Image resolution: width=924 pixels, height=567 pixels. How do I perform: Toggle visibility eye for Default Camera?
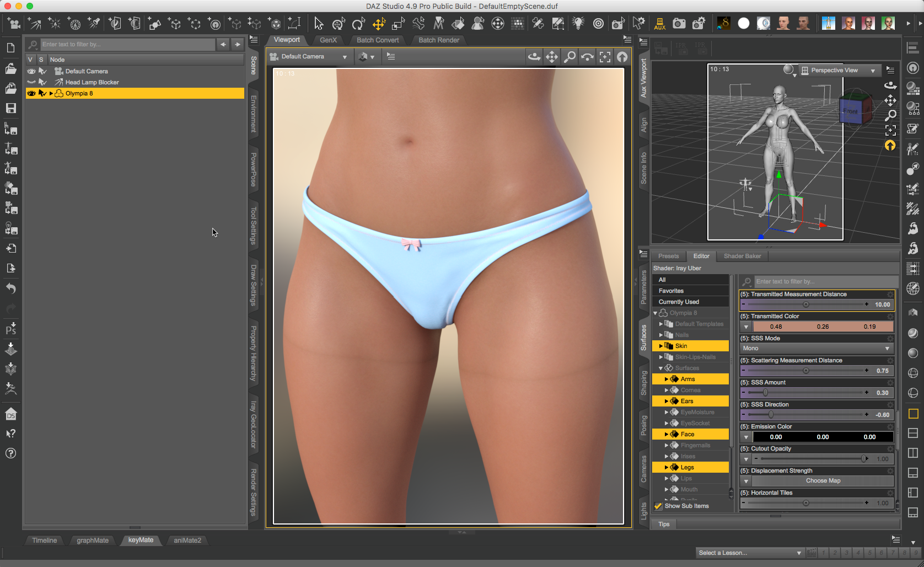point(31,71)
